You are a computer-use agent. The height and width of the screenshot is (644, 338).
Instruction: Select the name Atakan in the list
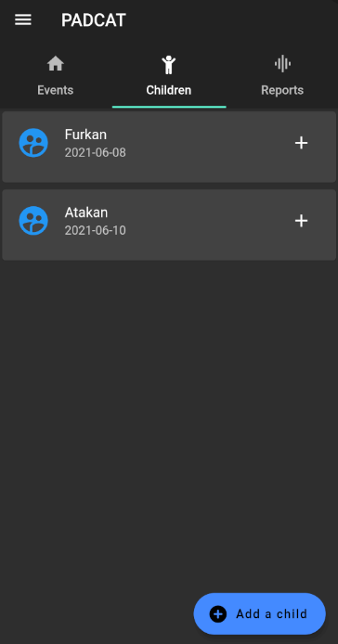86,213
